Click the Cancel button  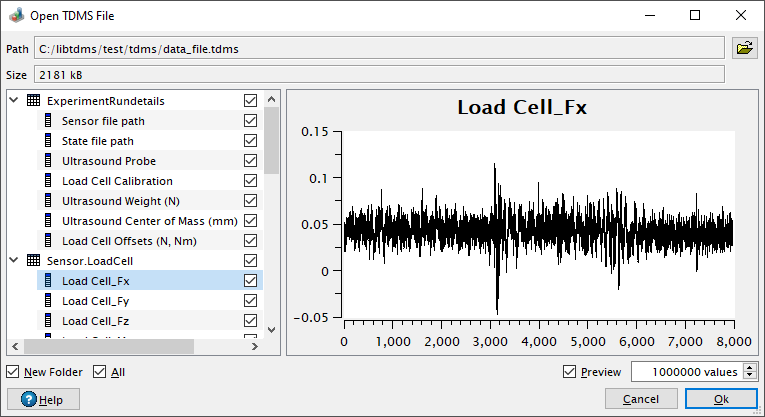pyautogui.click(x=641, y=399)
